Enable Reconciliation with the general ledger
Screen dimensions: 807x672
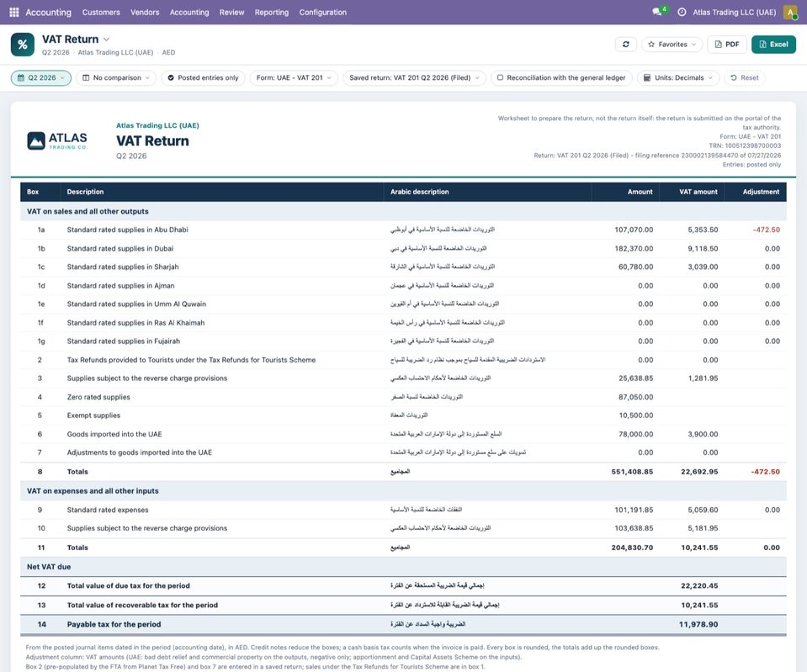[x=561, y=77]
